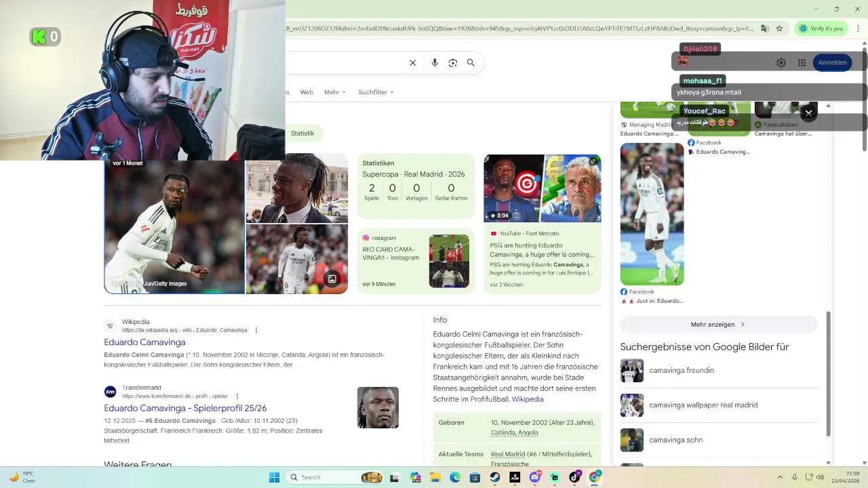Switch to Chrome in the taskbar

(x=595, y=477)
